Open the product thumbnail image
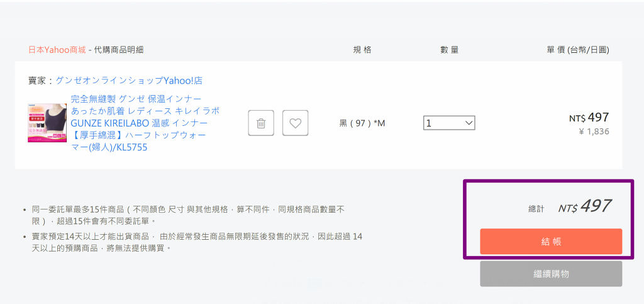This screenshot has height=304, width=644. 47,123
